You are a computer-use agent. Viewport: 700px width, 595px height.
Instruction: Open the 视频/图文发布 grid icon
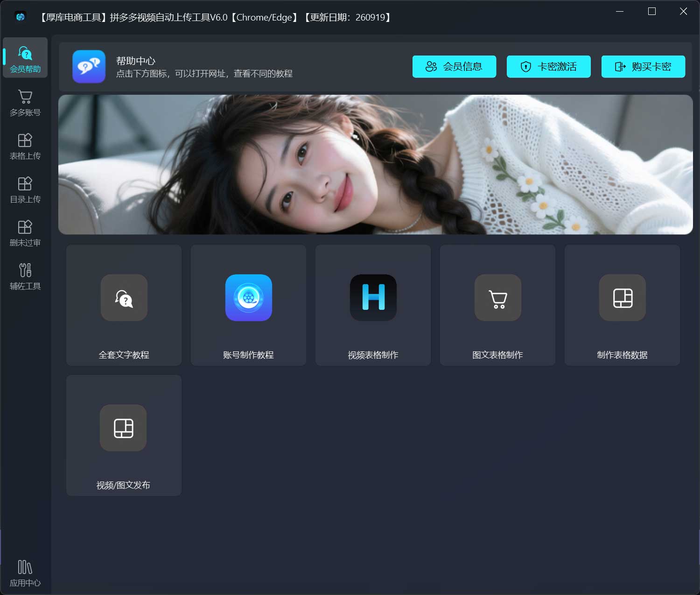coord(123,428)
